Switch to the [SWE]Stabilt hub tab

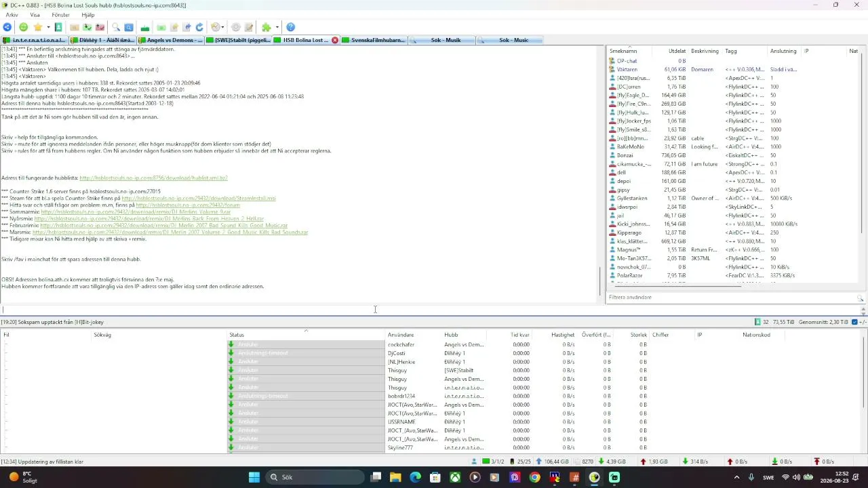click(x=238, y=40)
